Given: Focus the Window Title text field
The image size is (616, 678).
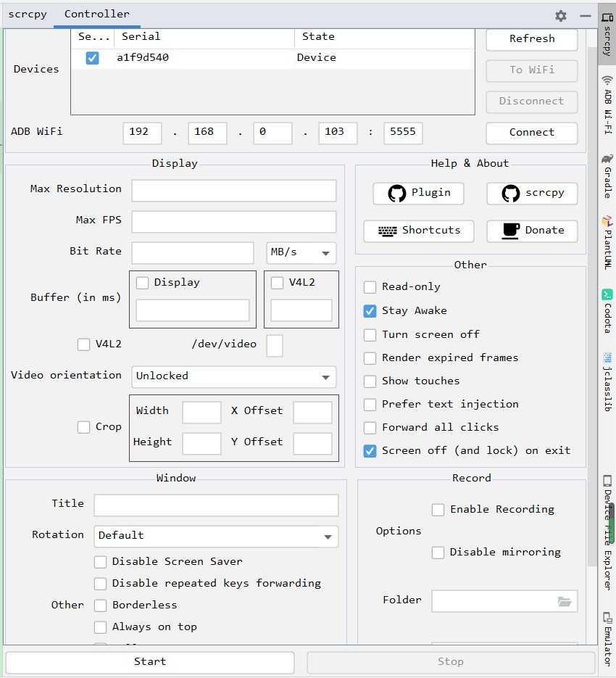Looking at the screenshot, I should point(216,505).
